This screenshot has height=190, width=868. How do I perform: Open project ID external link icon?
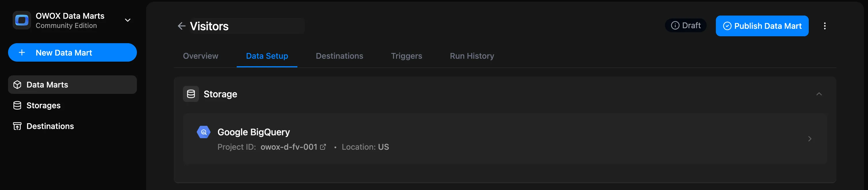pyautogui.click(x=323, y=147)
